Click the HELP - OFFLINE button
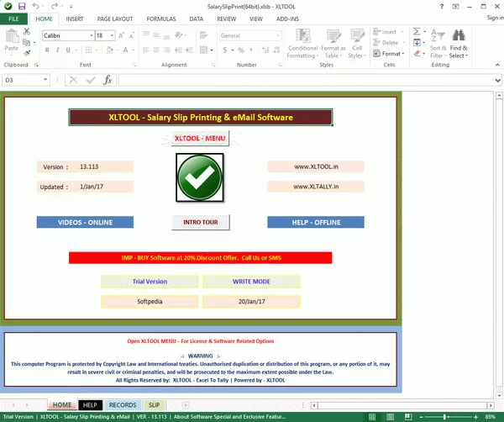504x422 pixels. pos(315,222)
